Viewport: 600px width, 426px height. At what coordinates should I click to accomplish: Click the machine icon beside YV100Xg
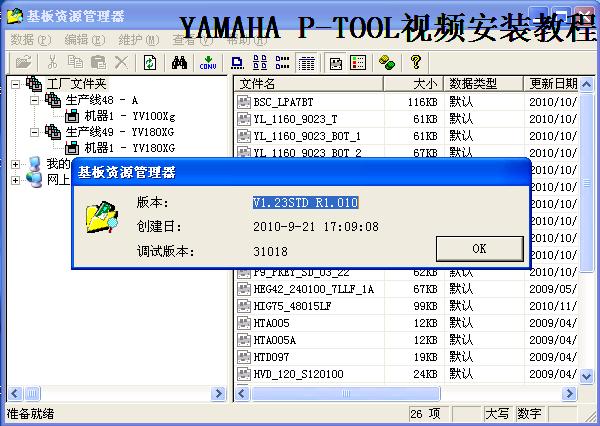(72, 116)
